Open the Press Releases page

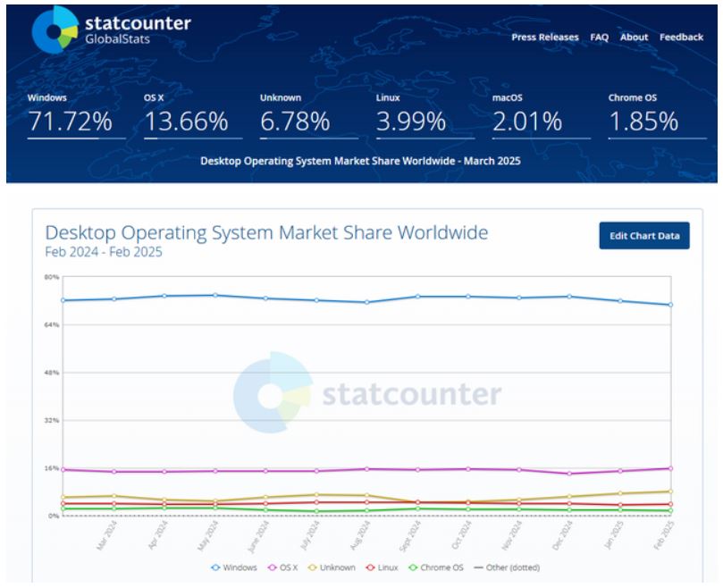(x=545, y=38)
